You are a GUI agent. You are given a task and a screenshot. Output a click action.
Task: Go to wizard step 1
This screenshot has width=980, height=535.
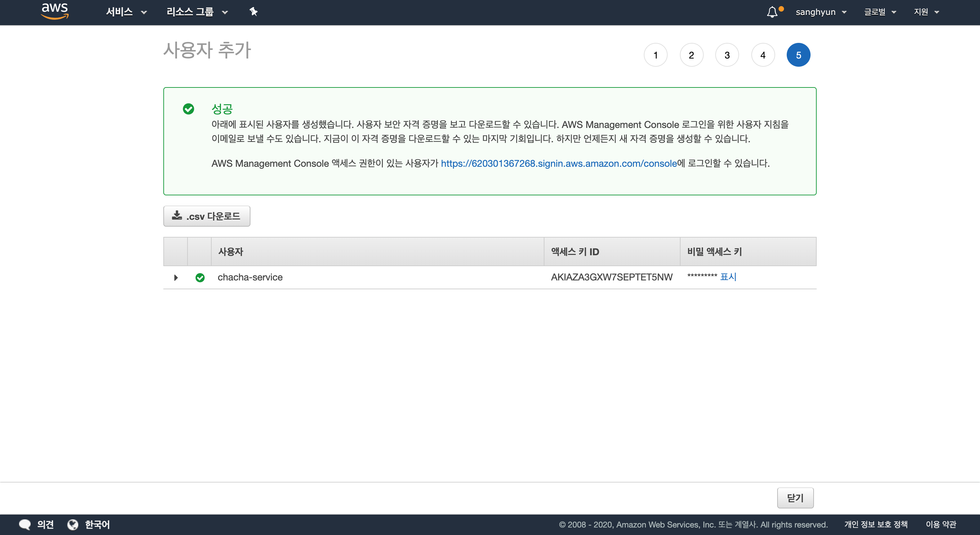(655, 55)
